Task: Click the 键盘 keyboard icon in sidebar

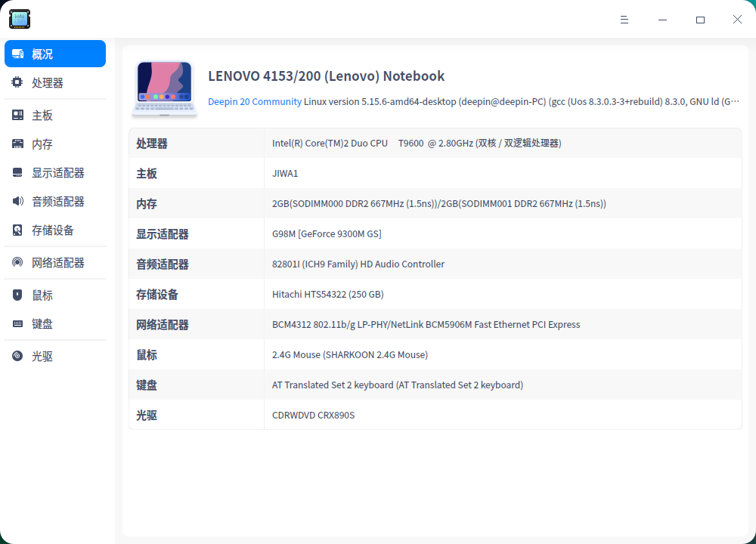Action: pos(17,324)
